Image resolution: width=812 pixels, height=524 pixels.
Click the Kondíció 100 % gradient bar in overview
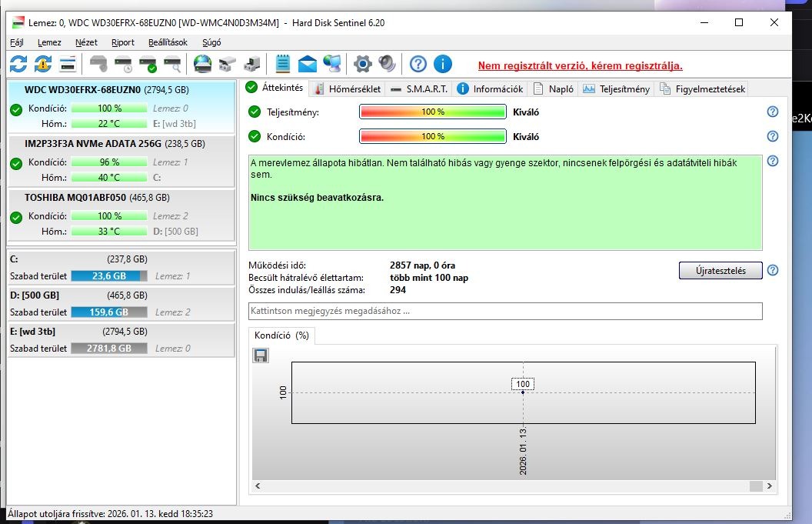tap(432, 136)
